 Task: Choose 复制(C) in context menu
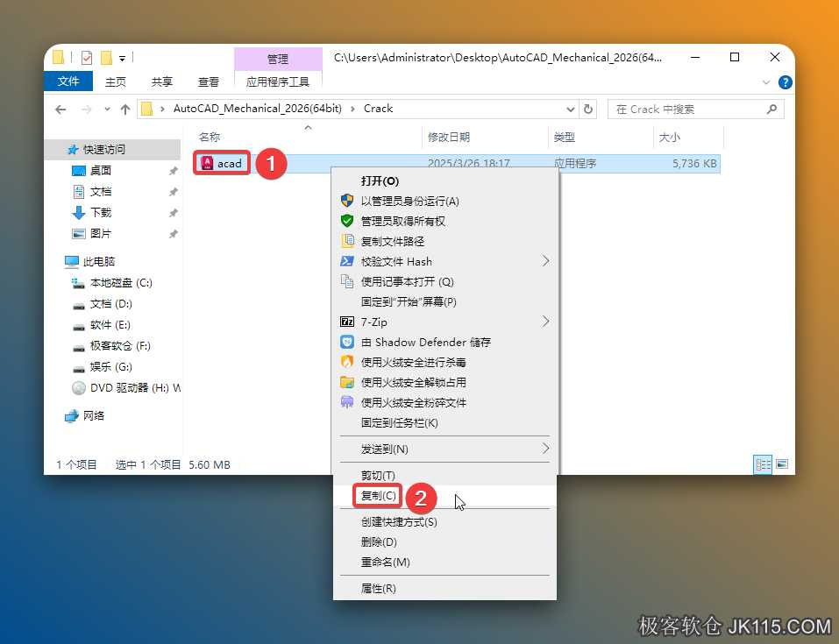[444, 496]
